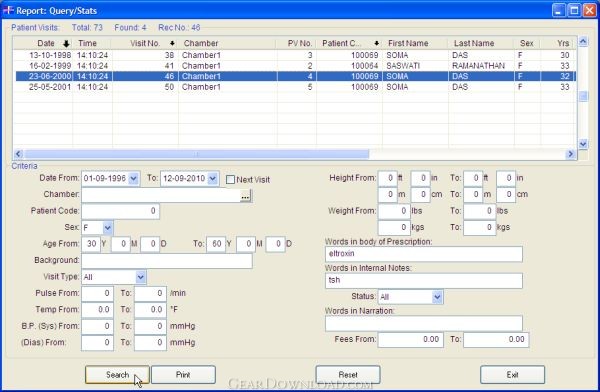Click the Print button
Screen dimensions: 600x392
pos(183,374)
